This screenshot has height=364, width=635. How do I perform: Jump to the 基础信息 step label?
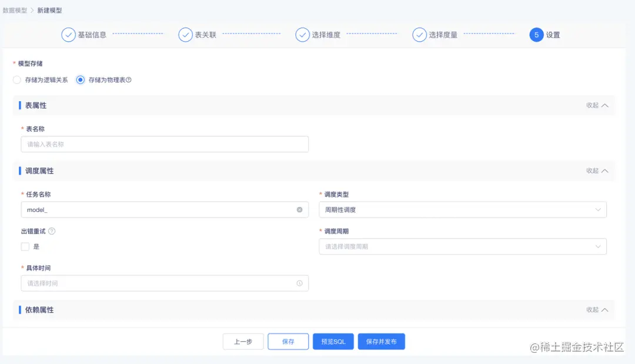pos(92,35)
